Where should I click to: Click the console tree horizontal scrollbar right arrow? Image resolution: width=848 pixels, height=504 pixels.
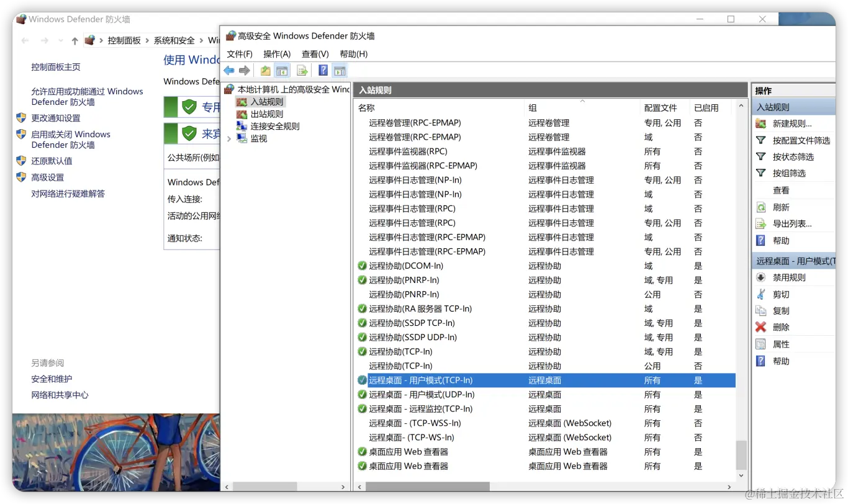(x=344, y=487)
